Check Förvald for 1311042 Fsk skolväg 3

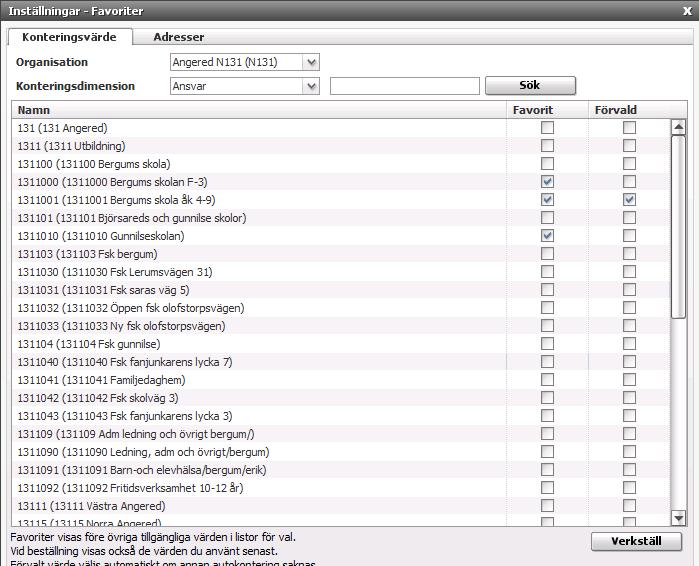629,398
